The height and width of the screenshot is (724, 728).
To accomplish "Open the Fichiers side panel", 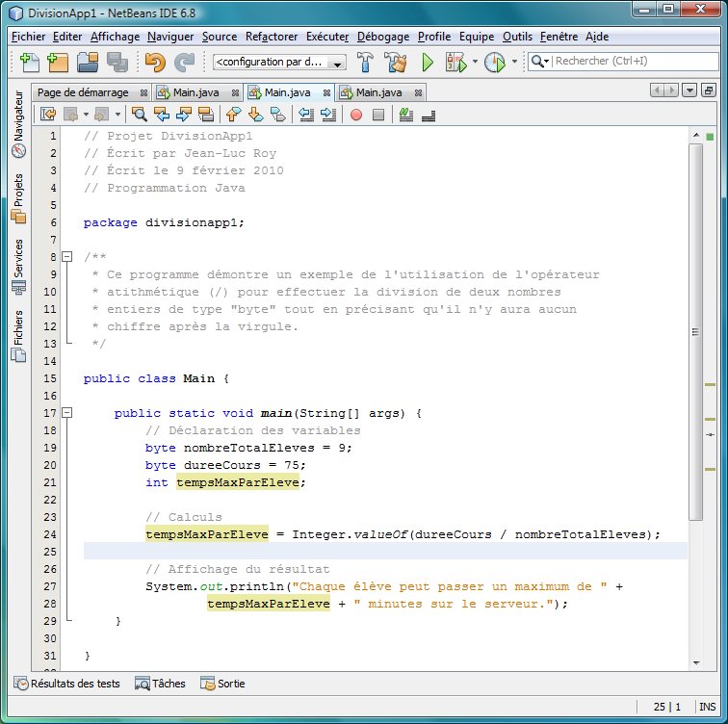I will point(18,336).
